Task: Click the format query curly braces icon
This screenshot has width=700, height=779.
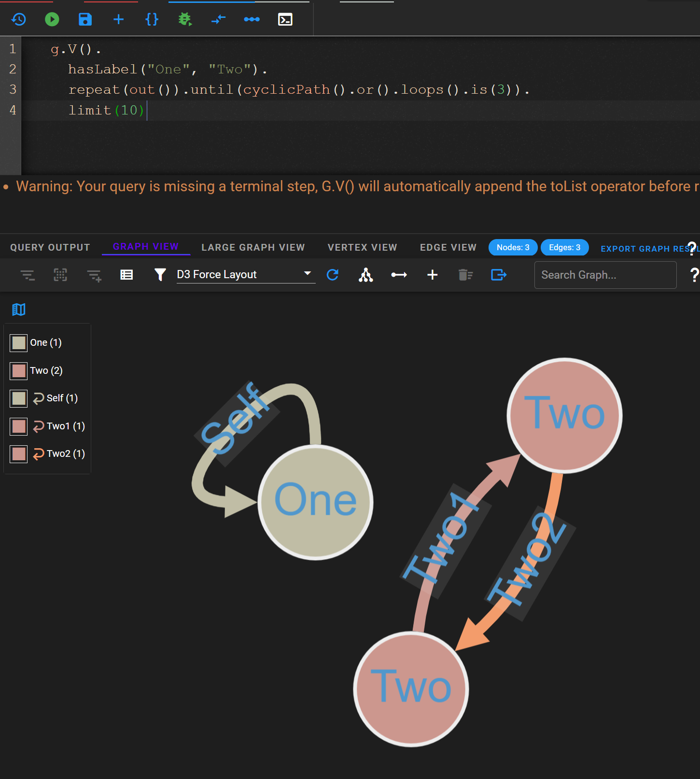Action: [x=152, y=19]
